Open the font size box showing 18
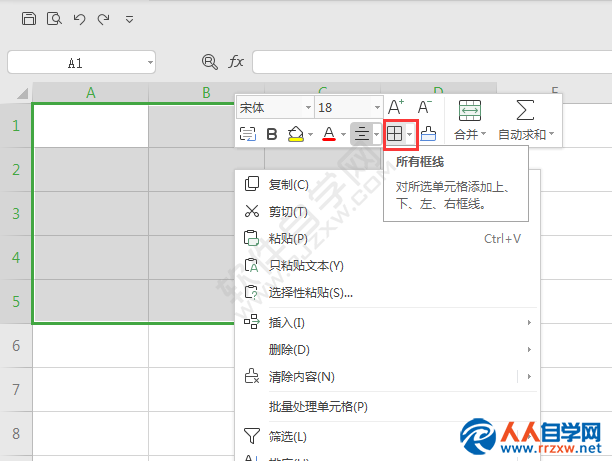612x461 pixels. coord(349,107)
